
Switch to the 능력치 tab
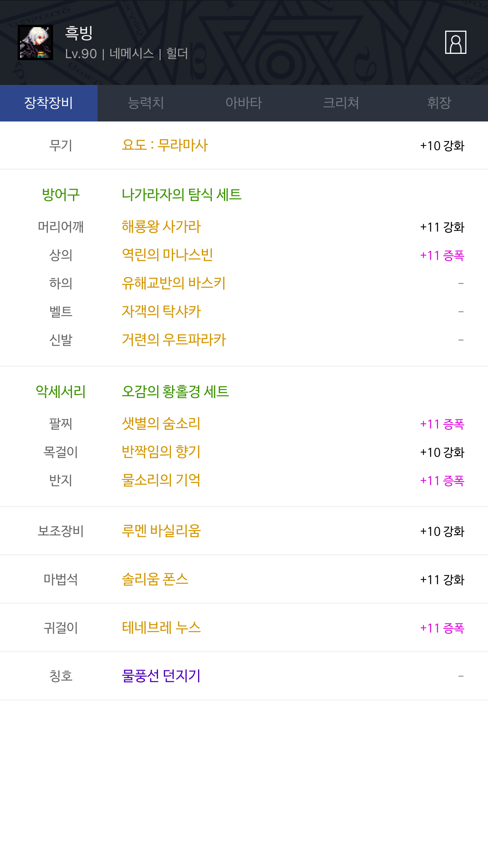tap(146, 103)
